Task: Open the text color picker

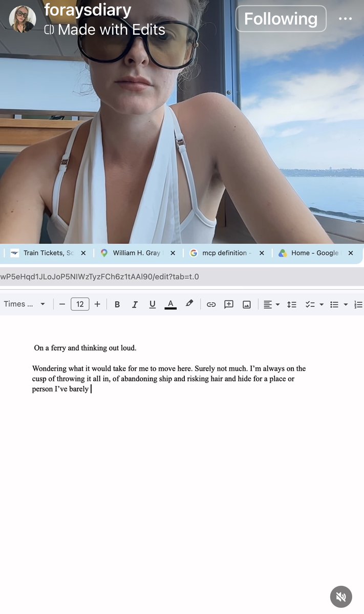Action: coord(170,304)
